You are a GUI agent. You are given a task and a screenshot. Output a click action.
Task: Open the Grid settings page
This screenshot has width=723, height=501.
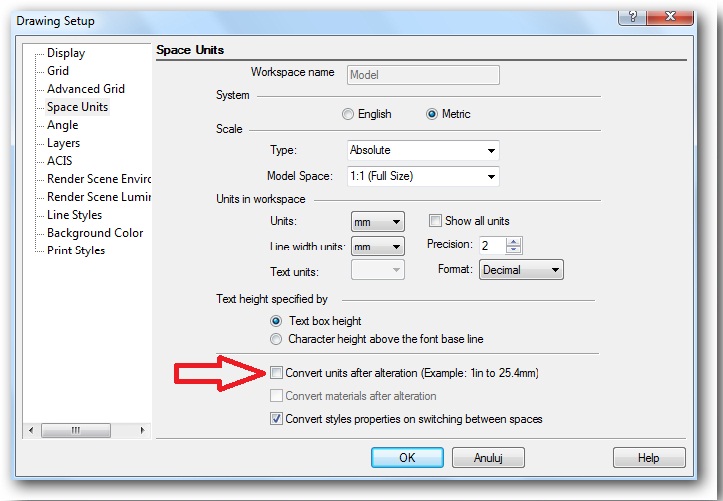click(58, 71)
